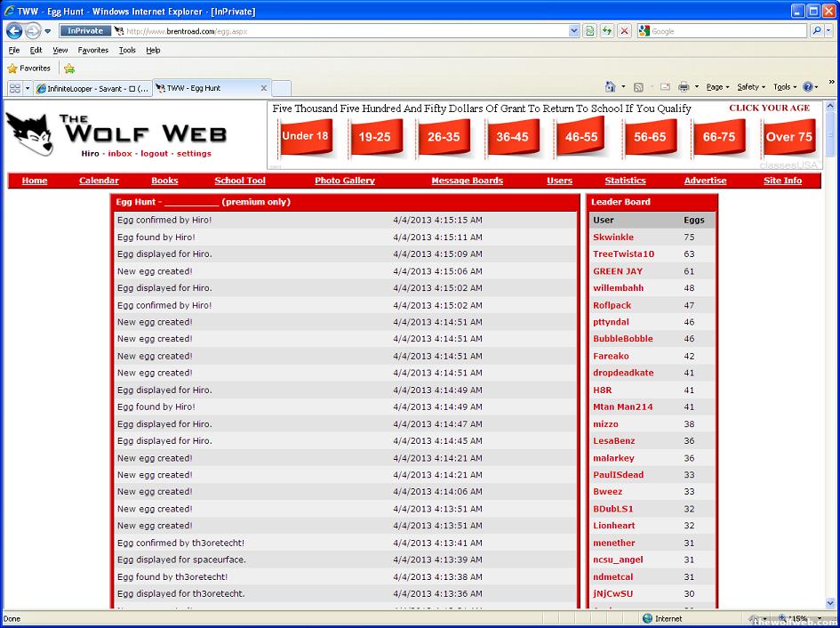Click the browser Back arrow button
This screenshot has width=840, height=628.
14,31
